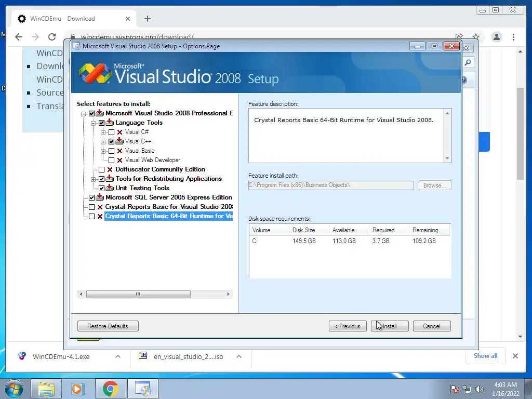Open the Windows Start menu
This screenshot has height=399, width=532.
click(x=14, y=389)
